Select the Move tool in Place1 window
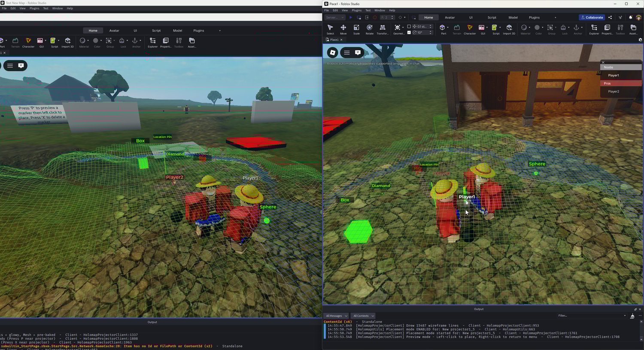The width and height of the screenshot is (644, 350). (343, 29)
